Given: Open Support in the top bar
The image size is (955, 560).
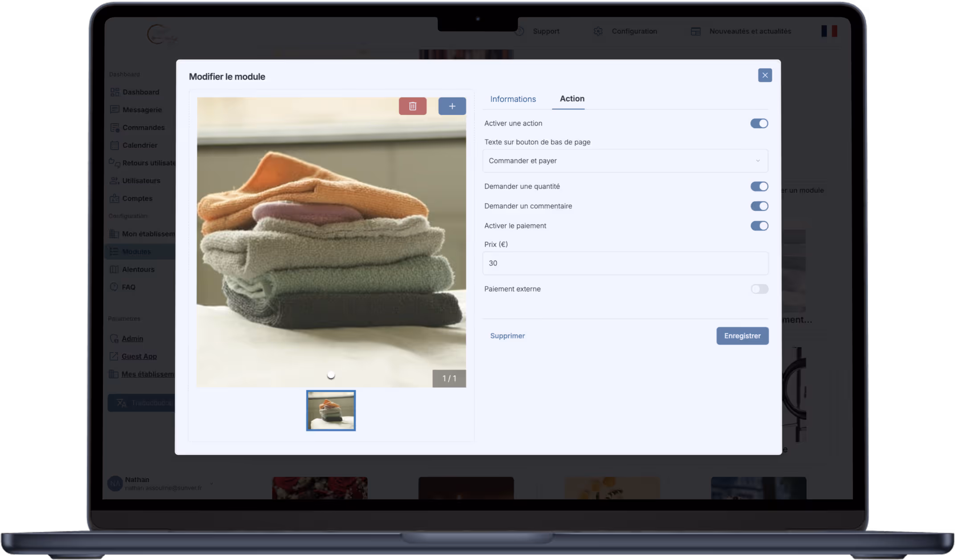Looking at the screenshot, I should click(x=546, y=31).
